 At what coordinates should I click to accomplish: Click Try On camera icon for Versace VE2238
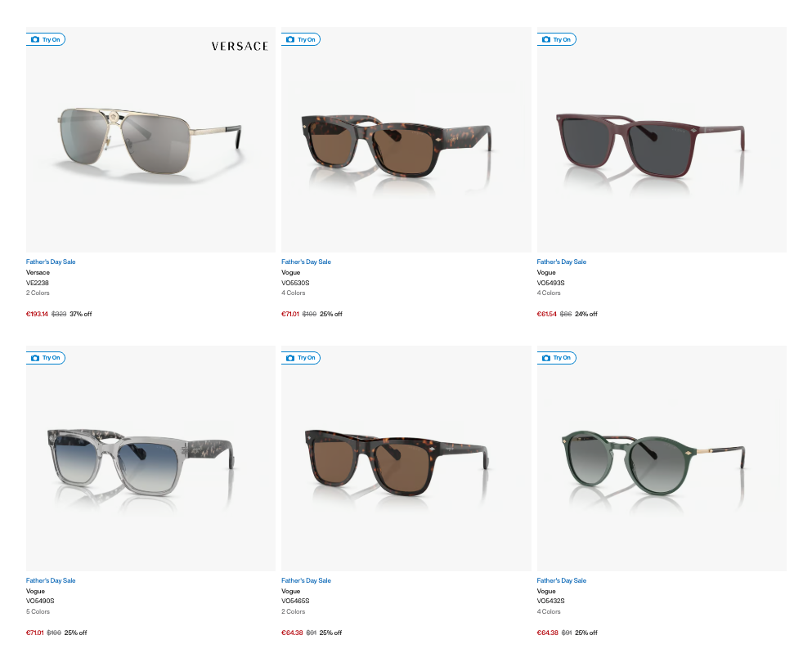[x=35, y=39]
